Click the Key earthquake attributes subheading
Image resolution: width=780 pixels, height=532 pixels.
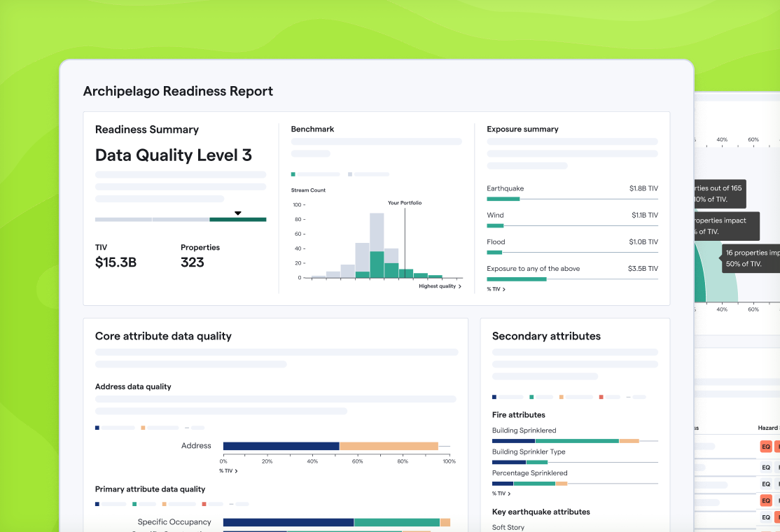coord(541,512)
